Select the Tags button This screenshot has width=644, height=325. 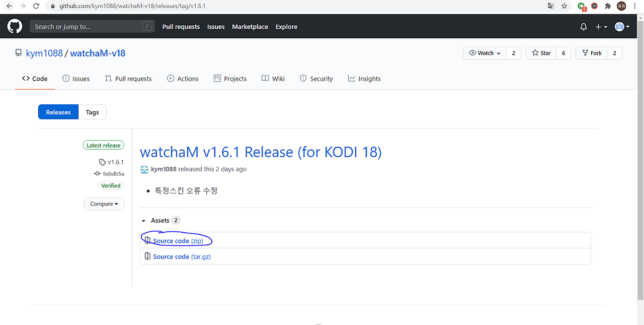(x=92, y=112)
